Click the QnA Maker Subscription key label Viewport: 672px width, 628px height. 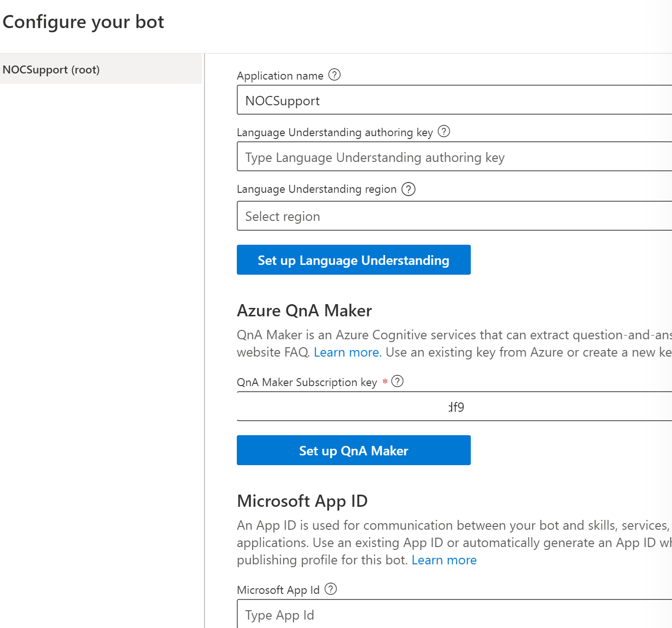(307, 382)
